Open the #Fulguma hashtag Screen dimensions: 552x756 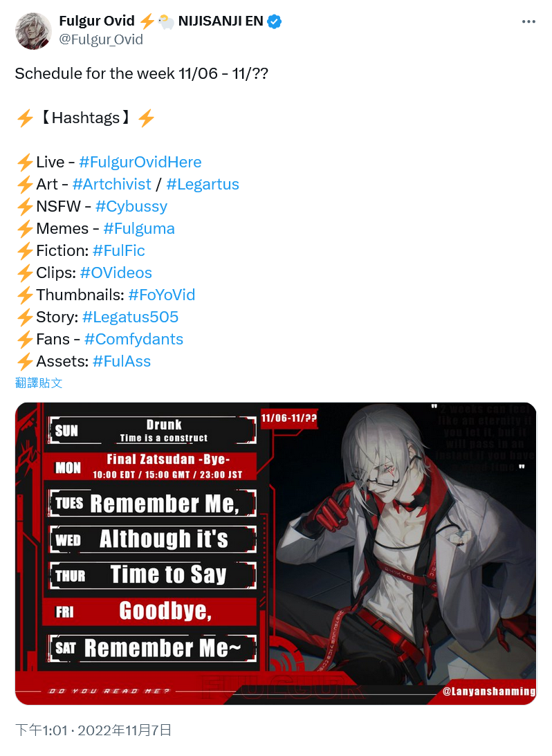click(139, 228)
